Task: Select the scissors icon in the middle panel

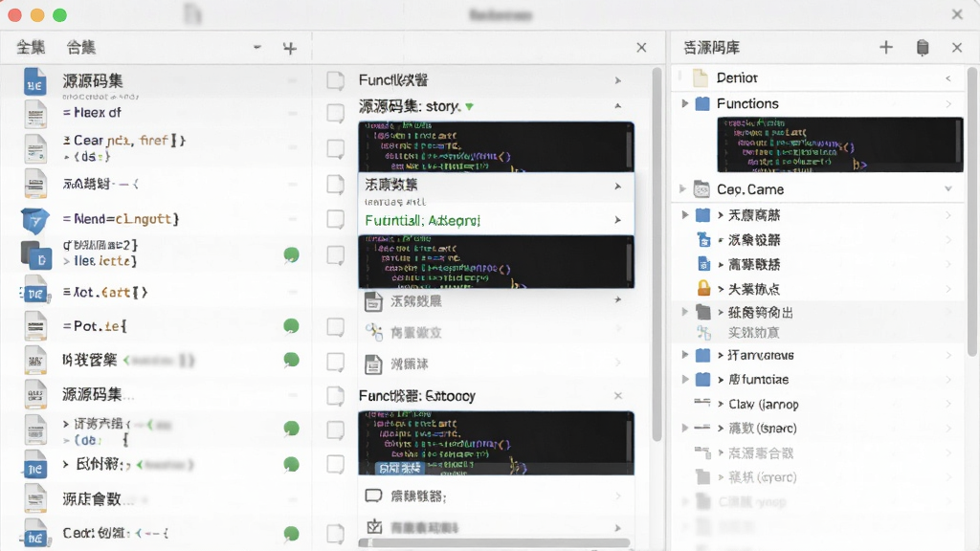Action: pyautogui.click(x=374, y=332)
